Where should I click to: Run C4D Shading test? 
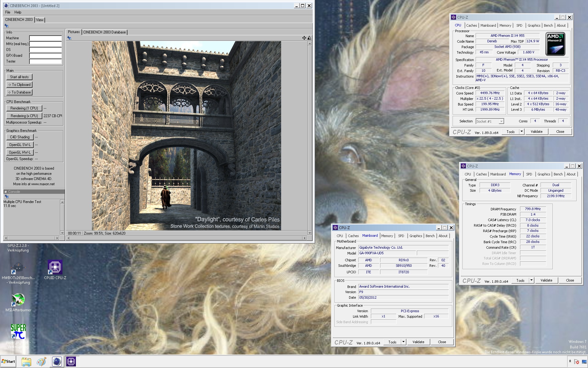click(x=20, y=137)
